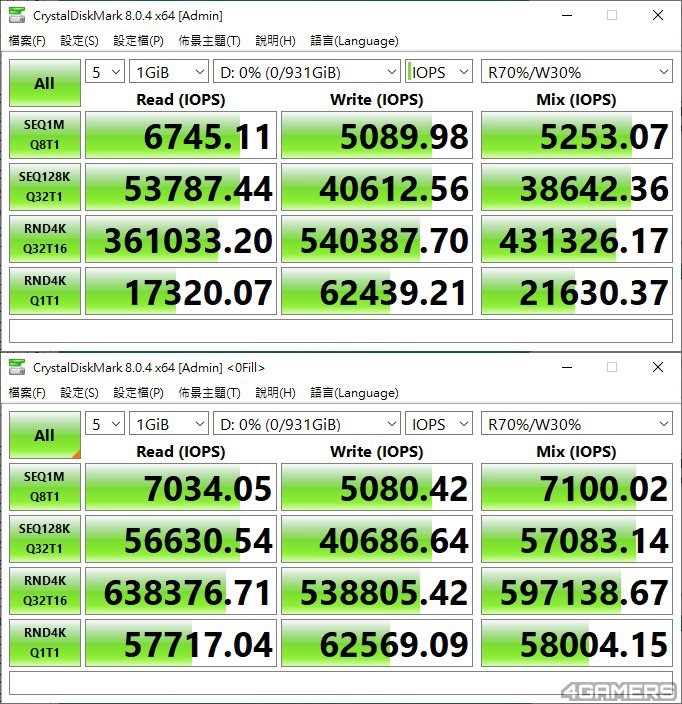This screenshot has width=682, height=704.
Task: Open 說明(H) menu in 0Fill window
Action: 275,393
